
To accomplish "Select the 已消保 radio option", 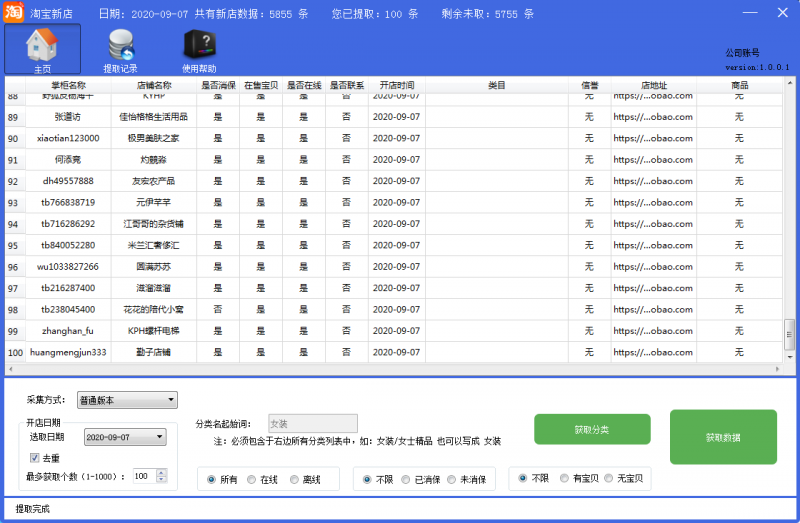I will (405, 480).
